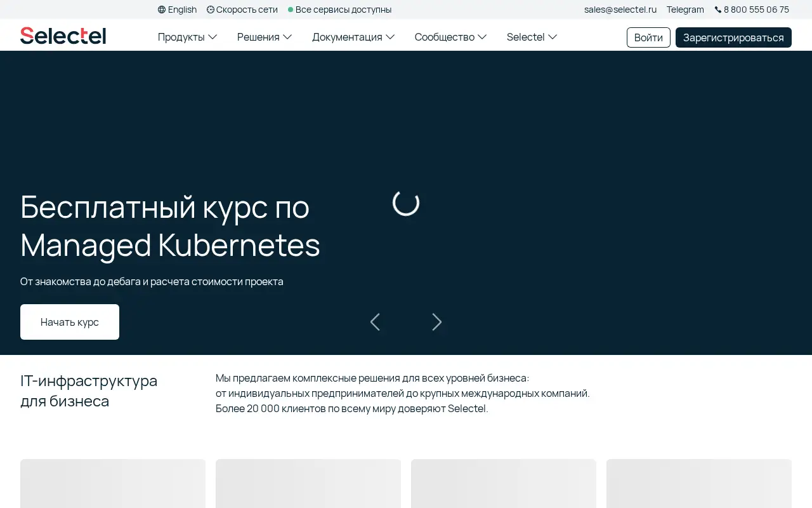Click the Selectel logo in the header

click(63, 36)
